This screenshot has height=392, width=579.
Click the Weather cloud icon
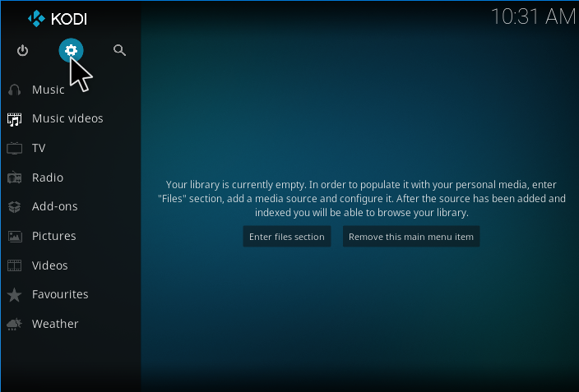[x=15, y=324]
